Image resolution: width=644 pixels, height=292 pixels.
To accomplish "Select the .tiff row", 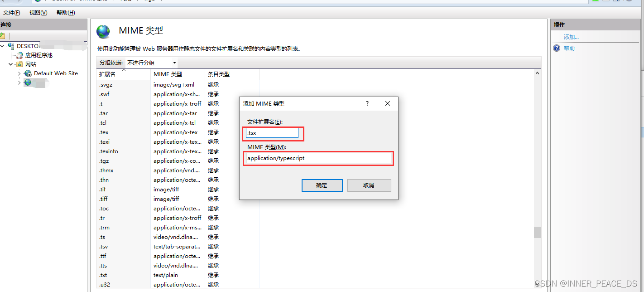I will pos(178,199).
